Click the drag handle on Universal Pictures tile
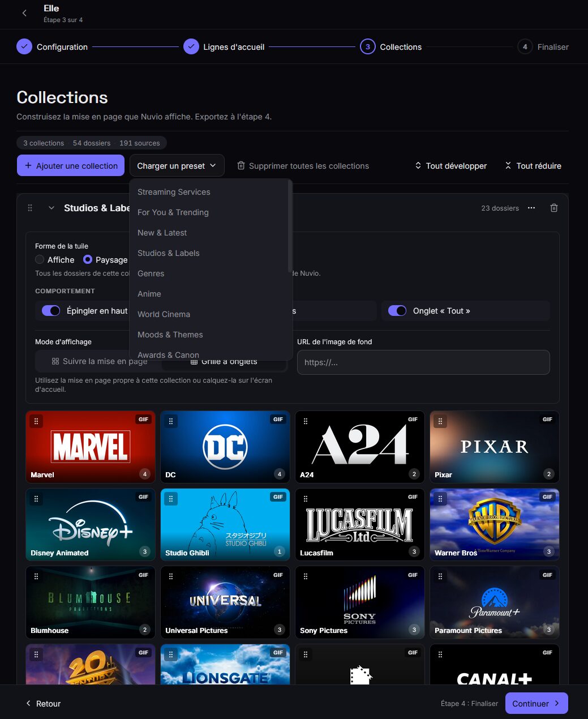The height and width of the screenshot is (719, 588). (x=171, y=576)
